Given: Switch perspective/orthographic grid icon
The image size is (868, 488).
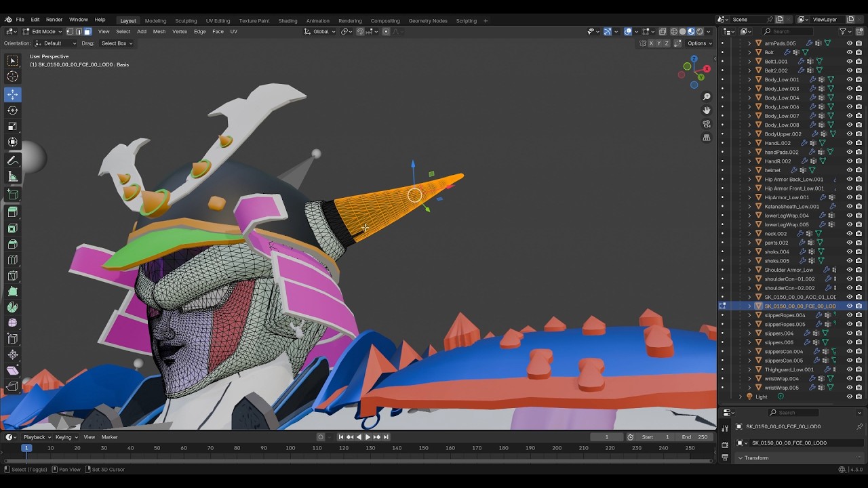Looking at the screenshot, I should pyautogui.click(x=707, y=138).
